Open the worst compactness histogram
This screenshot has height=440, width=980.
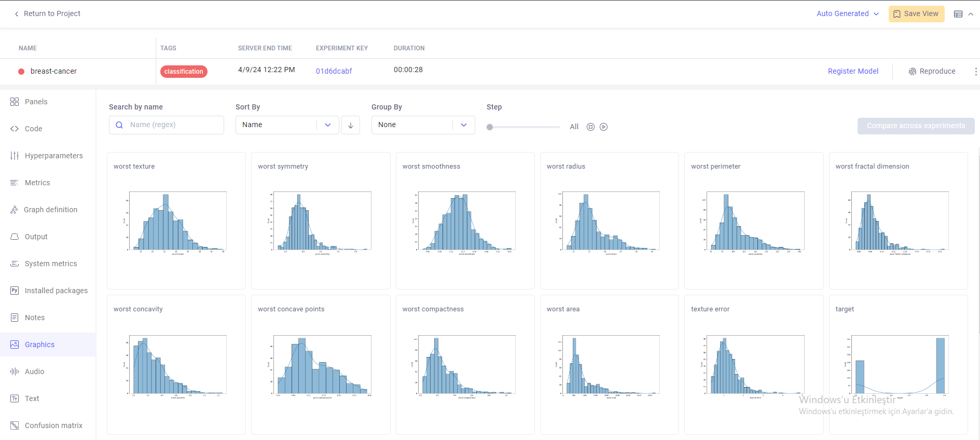[x=465, y=365]
